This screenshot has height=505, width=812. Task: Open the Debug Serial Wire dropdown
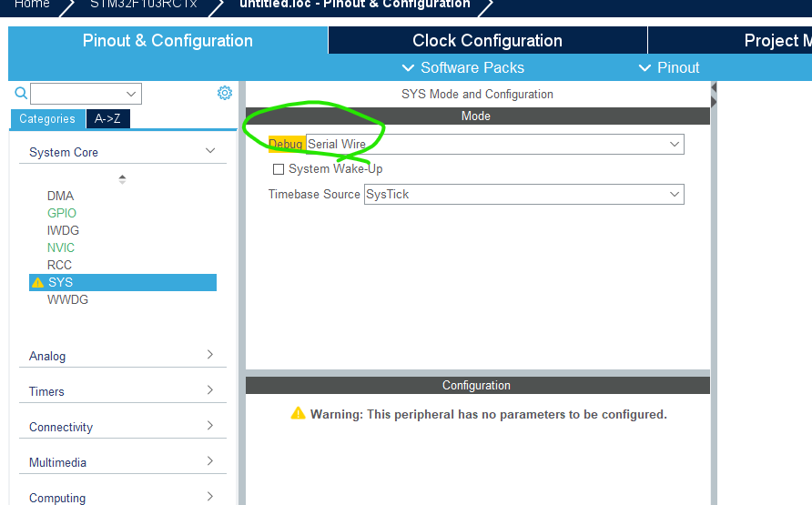click(x=494, y=144)
